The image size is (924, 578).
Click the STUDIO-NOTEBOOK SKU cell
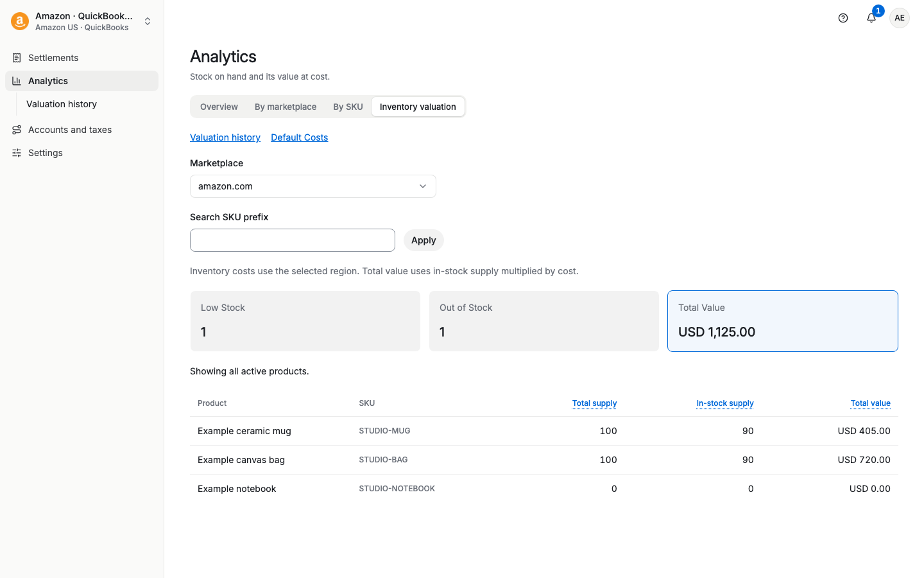pyautogui.click(x=397, y=489)
